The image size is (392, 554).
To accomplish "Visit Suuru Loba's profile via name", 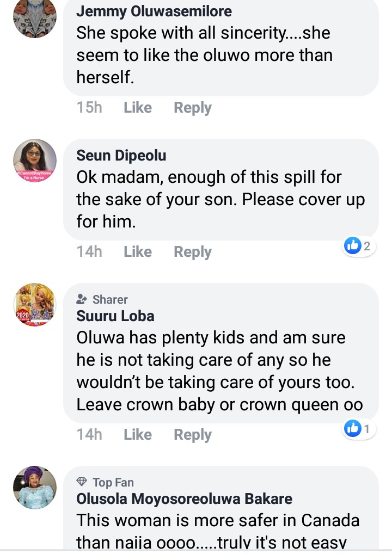I will tap(115, 316).
